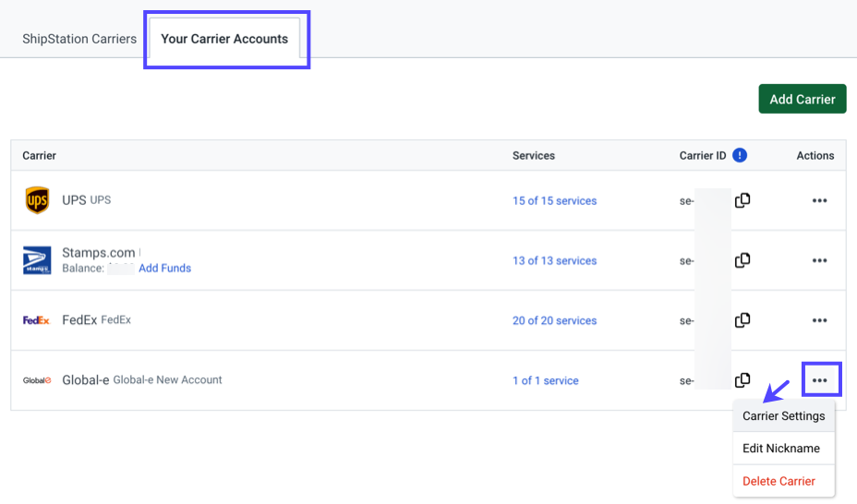Copy the UPS carrier ID

coord(742,200)
